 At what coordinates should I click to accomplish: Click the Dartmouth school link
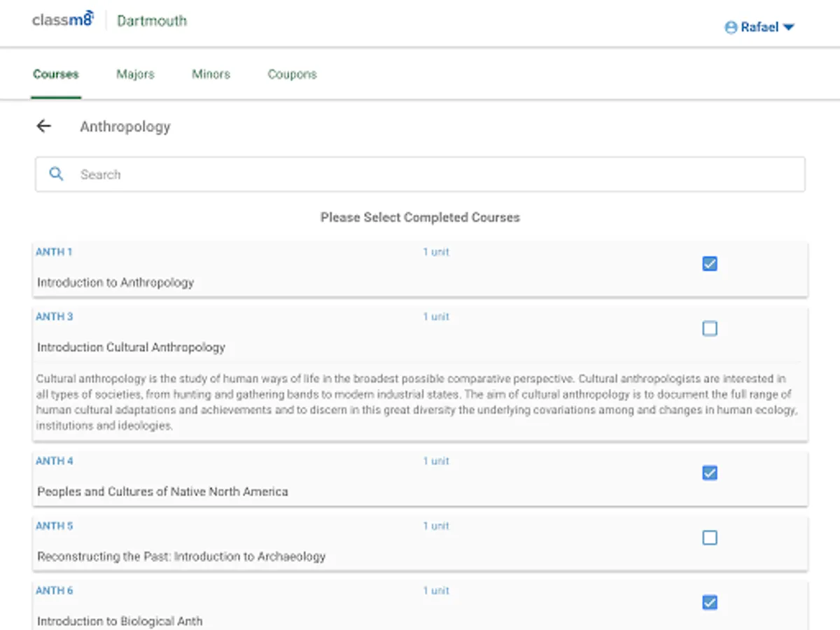coord(152,21)
